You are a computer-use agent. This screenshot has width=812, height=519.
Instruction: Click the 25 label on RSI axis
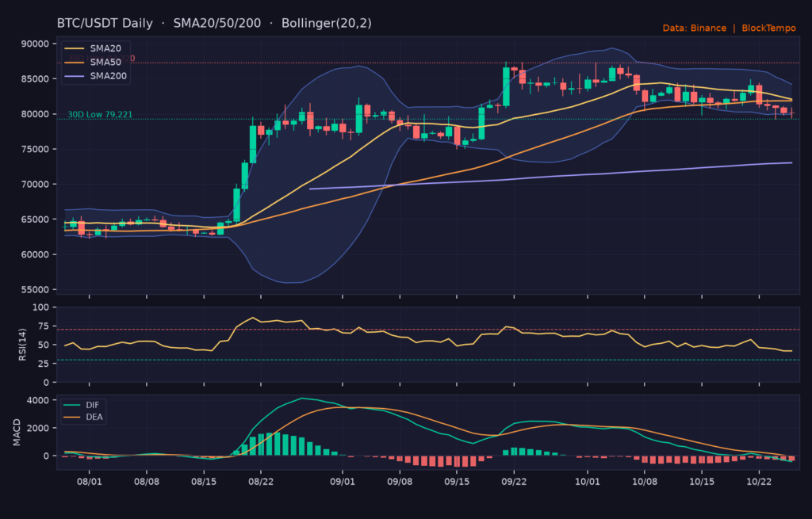(44, 364)
